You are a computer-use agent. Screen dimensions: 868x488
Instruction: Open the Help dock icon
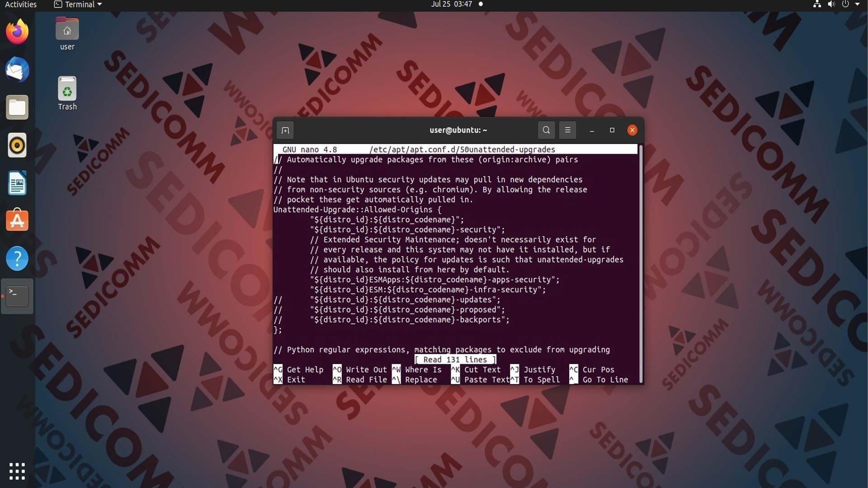17,258
